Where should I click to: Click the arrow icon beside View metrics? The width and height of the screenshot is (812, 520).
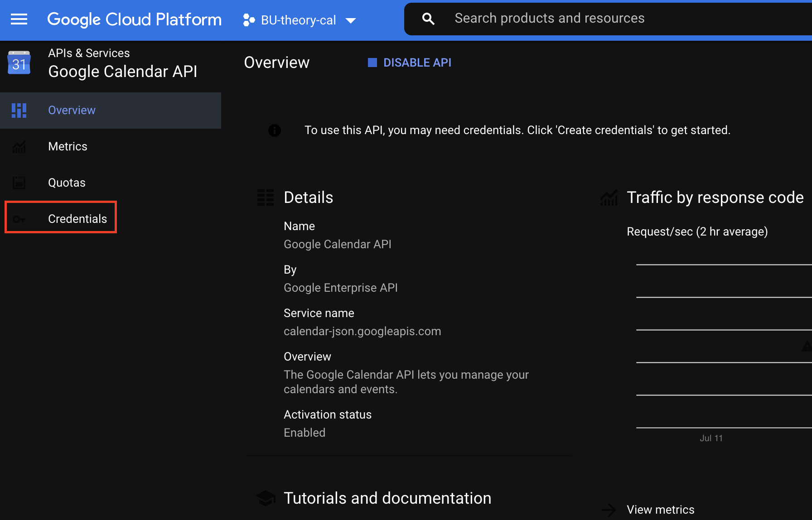coord(609,510)
